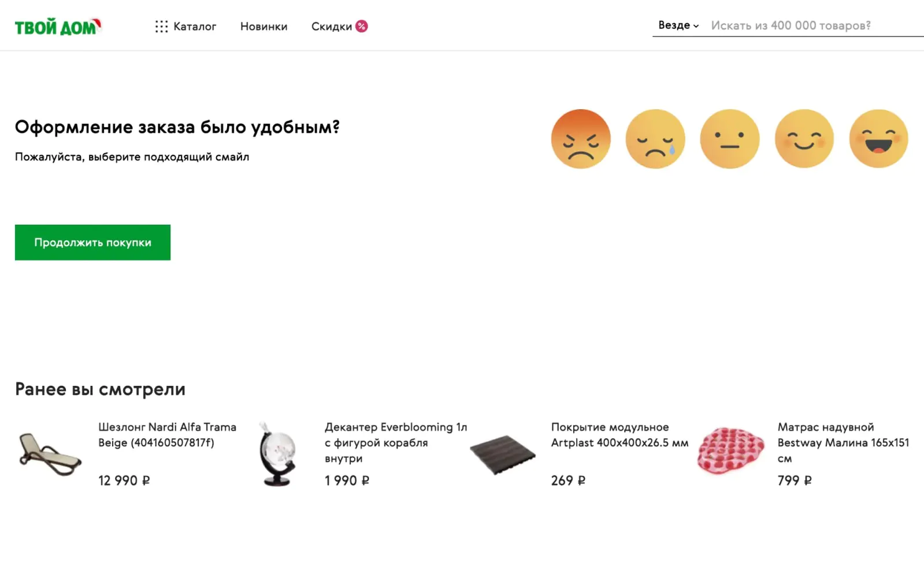
Task: Open the Скидки menu item
Action: (331, 27)
